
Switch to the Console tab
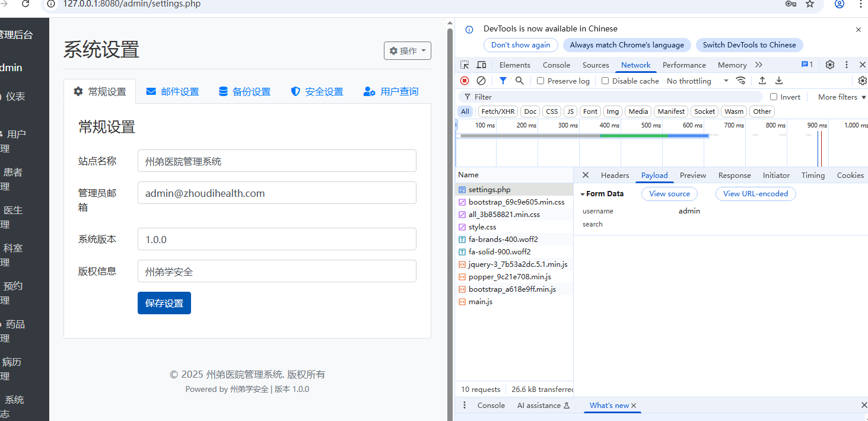(556, 65)
